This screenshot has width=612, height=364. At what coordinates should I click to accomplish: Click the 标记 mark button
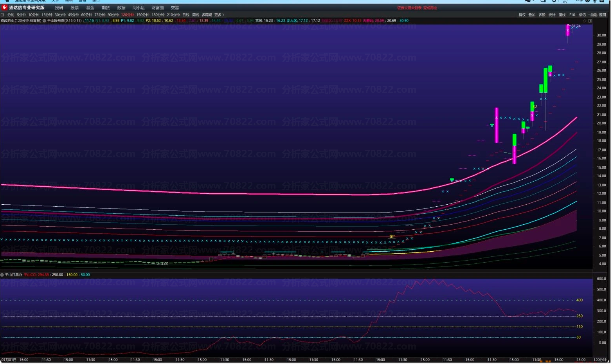582,15
